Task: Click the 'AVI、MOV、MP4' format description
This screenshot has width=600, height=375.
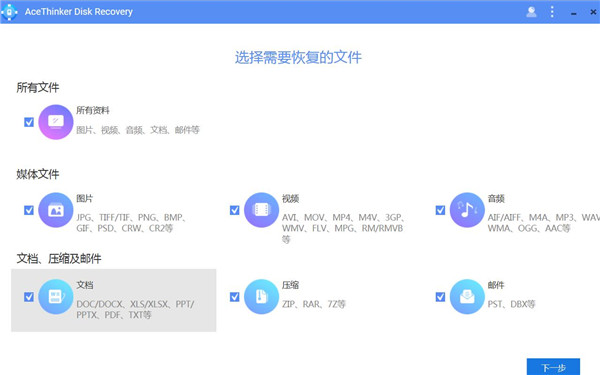Action: [343, 228]
